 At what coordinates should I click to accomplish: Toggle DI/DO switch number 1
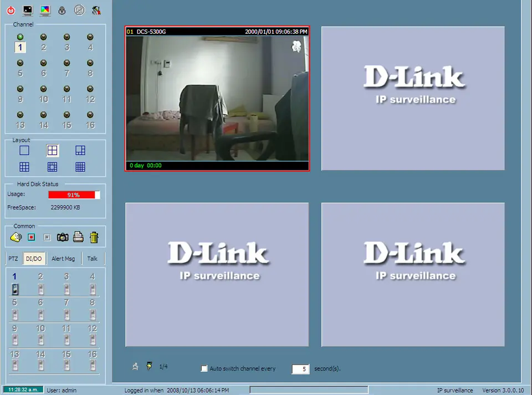click(x=15, y=289)
